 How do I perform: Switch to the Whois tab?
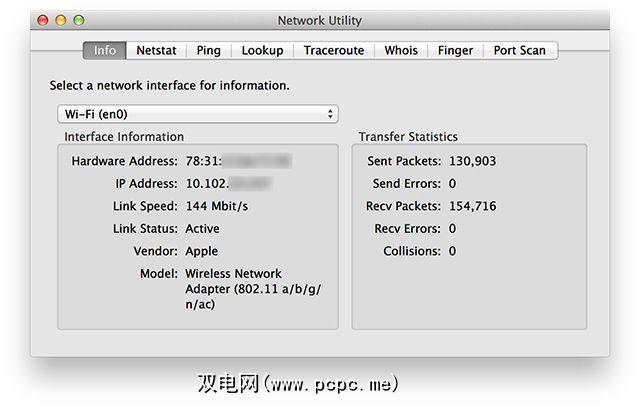(x=401, y=50)
